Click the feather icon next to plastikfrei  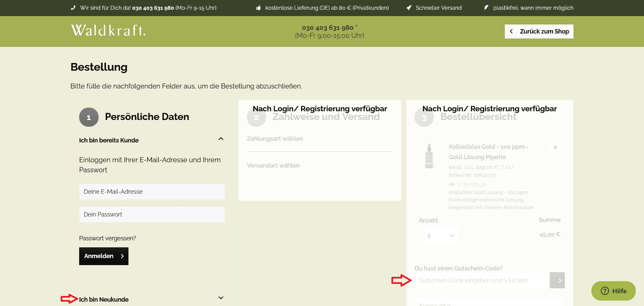pos(486,7)
